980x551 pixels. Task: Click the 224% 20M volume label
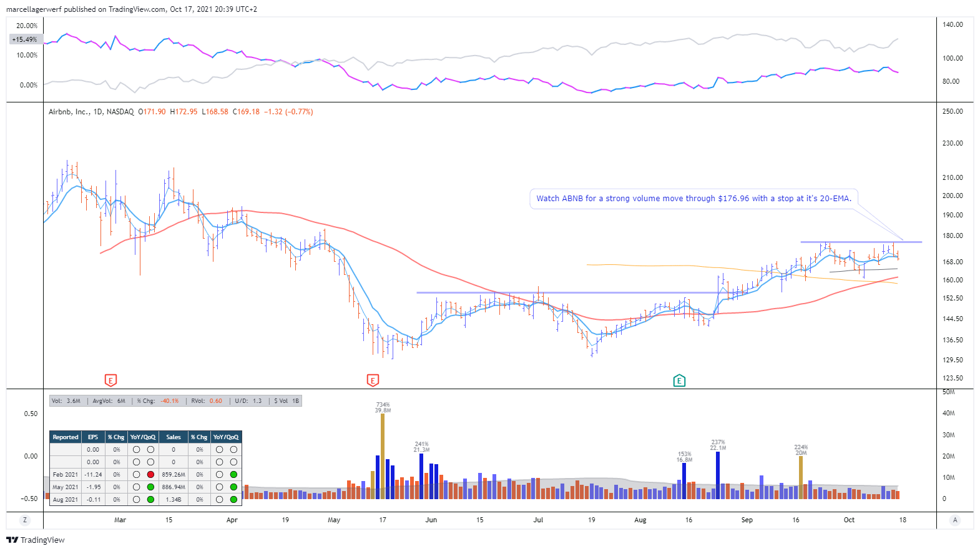click(801, 450)
